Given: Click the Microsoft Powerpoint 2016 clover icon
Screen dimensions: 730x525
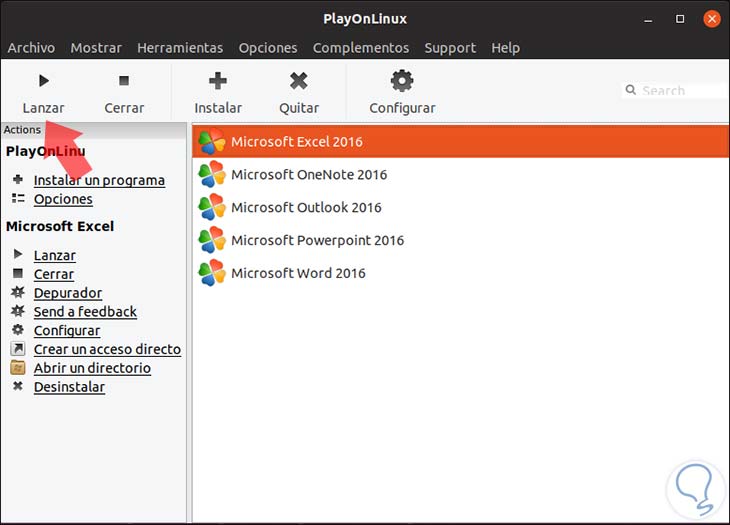Looking at the screenshot, I should [x=212, y=240].
